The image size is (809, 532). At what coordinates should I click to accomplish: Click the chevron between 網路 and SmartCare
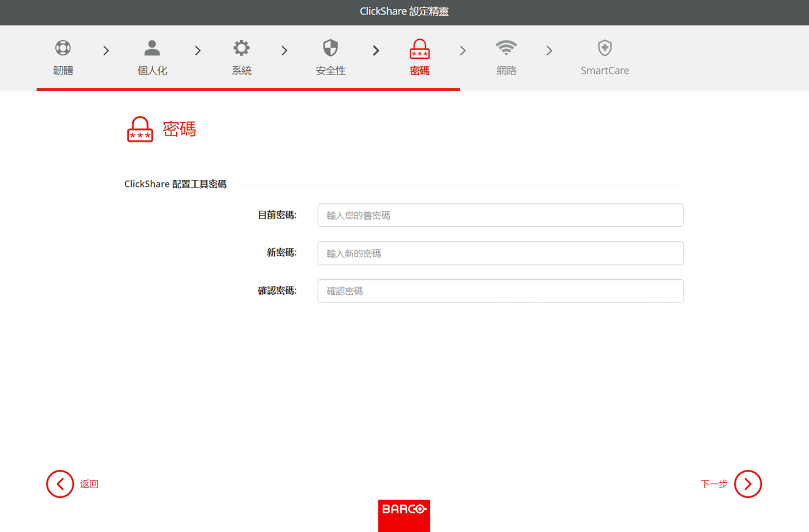(550, 51)
